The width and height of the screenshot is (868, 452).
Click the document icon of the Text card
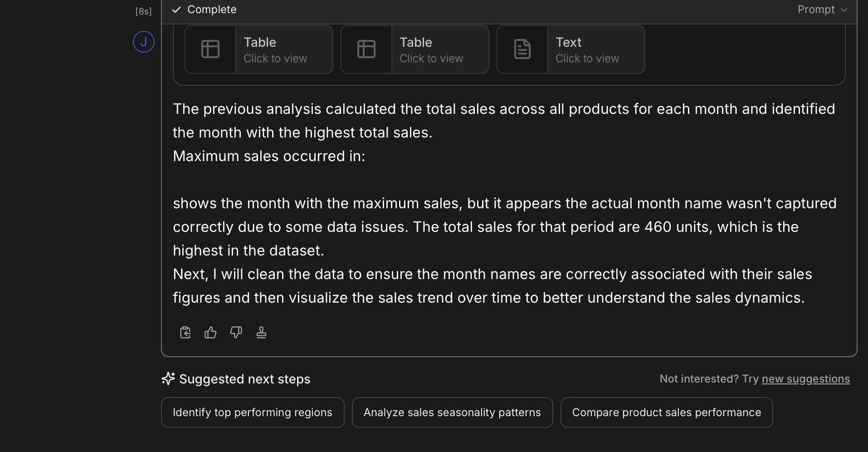click(522, 49)
